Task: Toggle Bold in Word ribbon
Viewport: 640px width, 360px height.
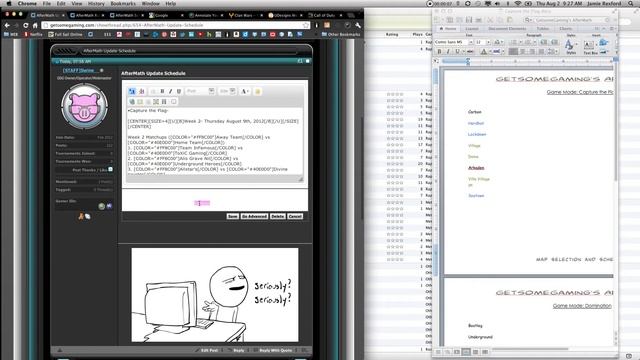Action: pos(439,52)
